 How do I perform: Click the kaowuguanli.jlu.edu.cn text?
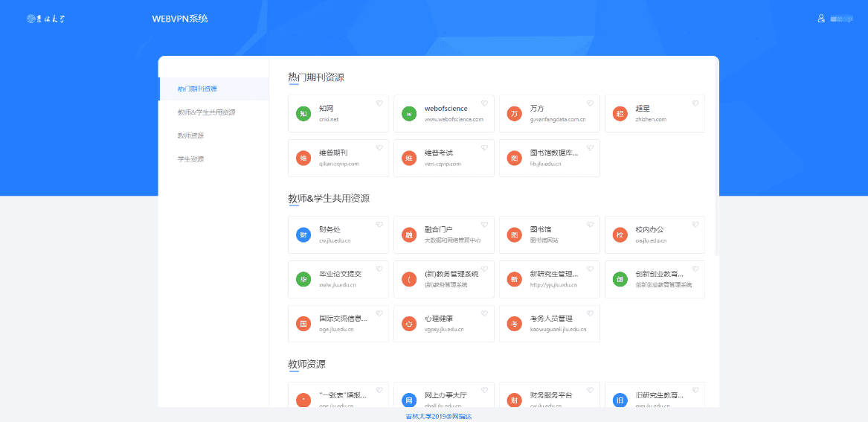pyautogui.click(x=558, y=330)
